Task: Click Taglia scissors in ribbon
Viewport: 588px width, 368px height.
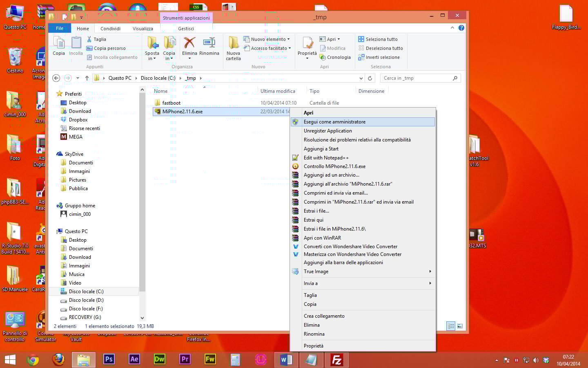Action: coord(96,39)
